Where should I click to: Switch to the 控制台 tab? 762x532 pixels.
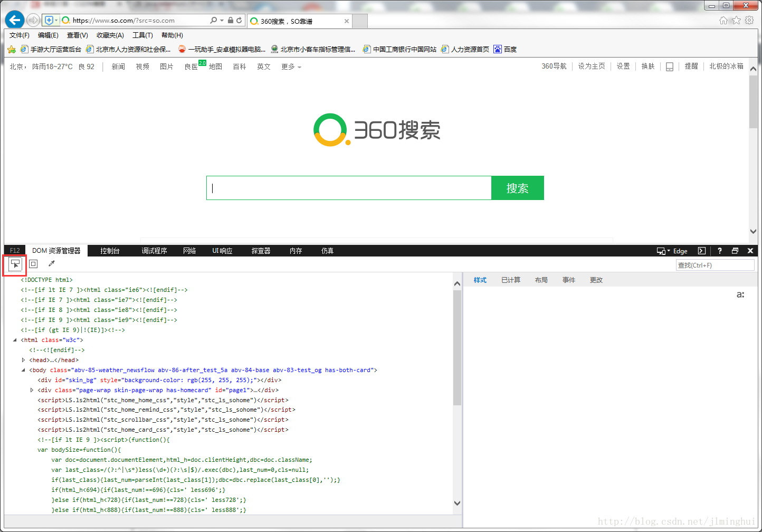coord(110,251)
